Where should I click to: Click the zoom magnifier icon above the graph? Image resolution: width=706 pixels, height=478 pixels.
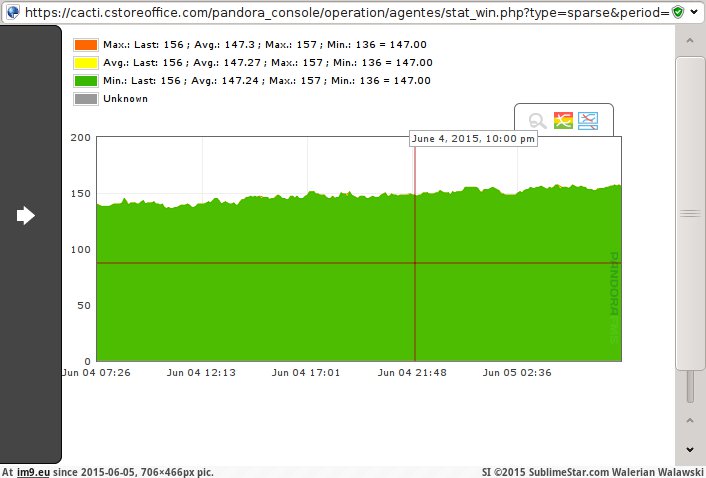coord(538,121)
